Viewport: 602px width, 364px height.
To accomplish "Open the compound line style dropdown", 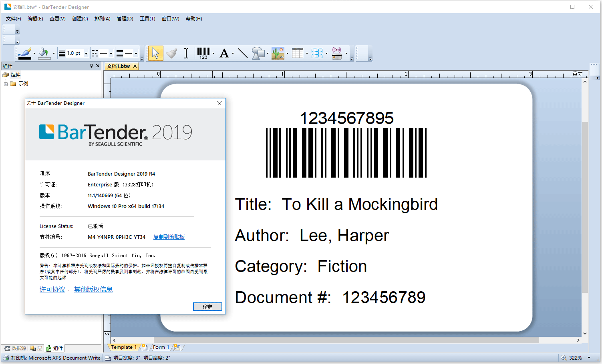I will click(x=136, y=53).
